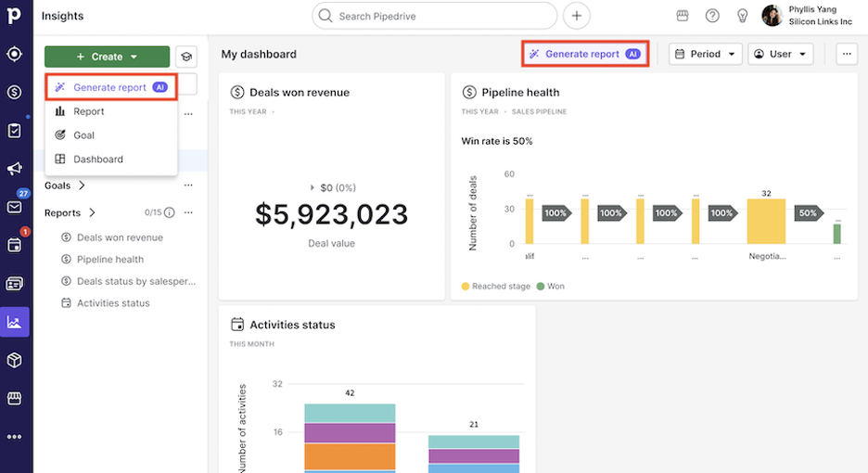
Task: Choose Goal in the Create menu
Action: [x=83, y=135]
